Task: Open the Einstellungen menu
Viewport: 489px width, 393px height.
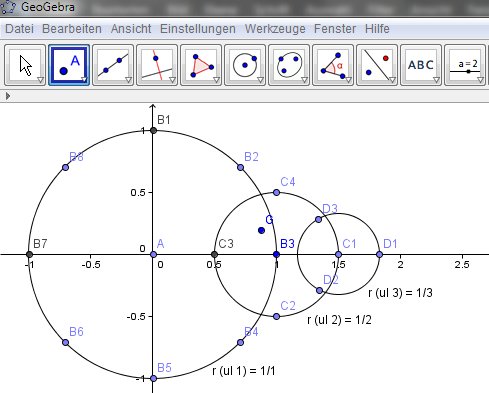Action: 198,29
